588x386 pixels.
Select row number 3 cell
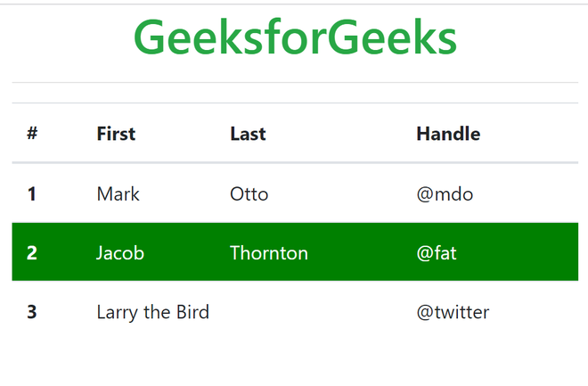(x=32, y=312)
